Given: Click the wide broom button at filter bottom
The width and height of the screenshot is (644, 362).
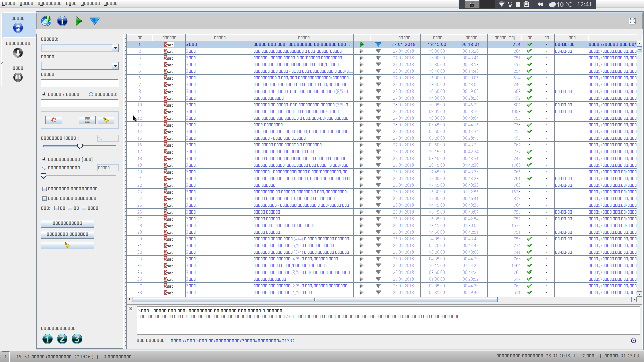Looking at the screenshot, I should 67,245.
